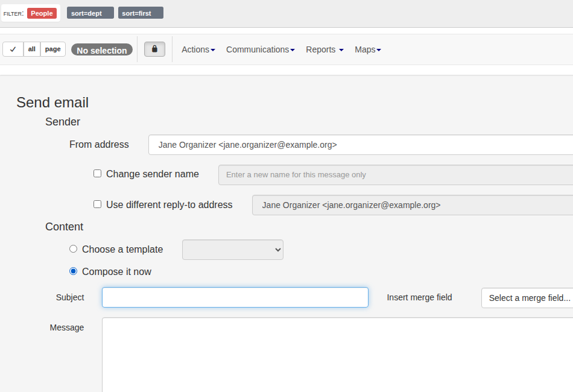Click the lock icon in the toolbar
Image resolution: width=573 pixels, height=392 pixels.
click(x=154, y=49)
